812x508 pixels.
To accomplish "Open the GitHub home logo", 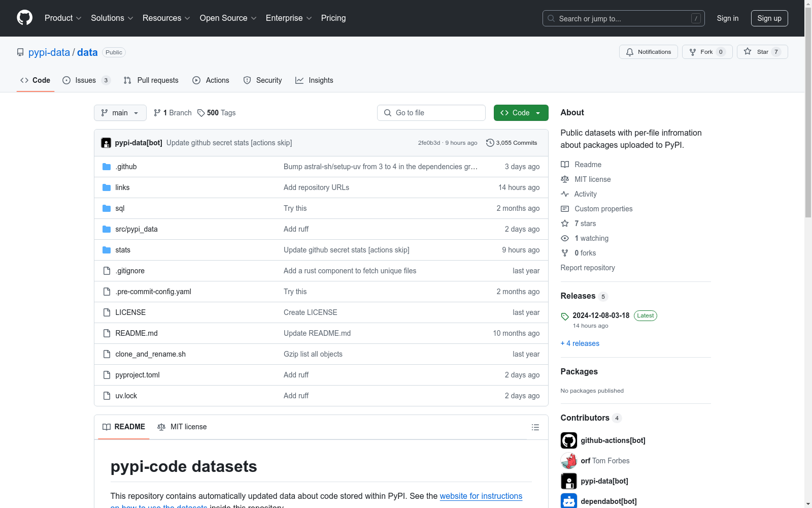I will tap(24, 18).
